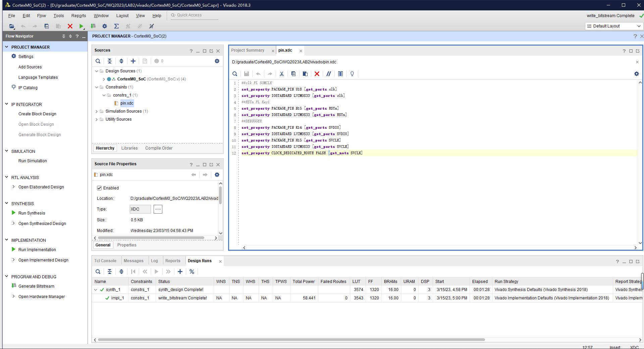Expand Utility Sources folder

pyautogui.click(x=97, y=119)
